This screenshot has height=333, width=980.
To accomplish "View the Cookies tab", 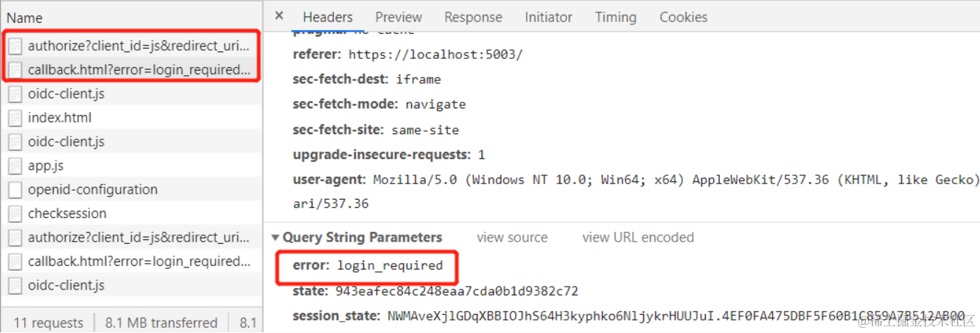I will (683, 17).
